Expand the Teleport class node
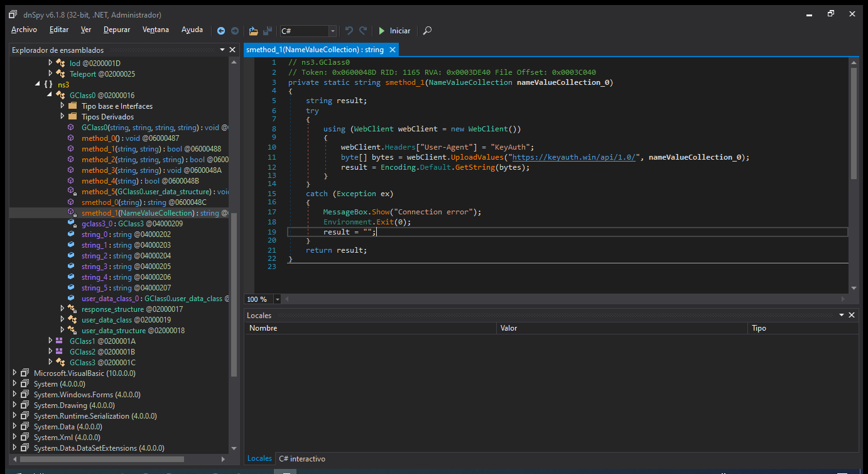This screenshot has height=474, width=868. pos(51,74)
